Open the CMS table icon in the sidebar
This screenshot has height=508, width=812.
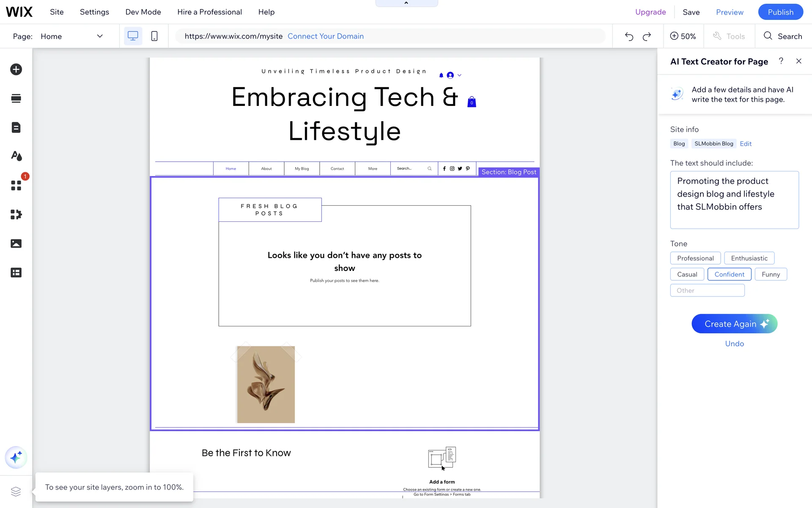(x=16, y=273)
